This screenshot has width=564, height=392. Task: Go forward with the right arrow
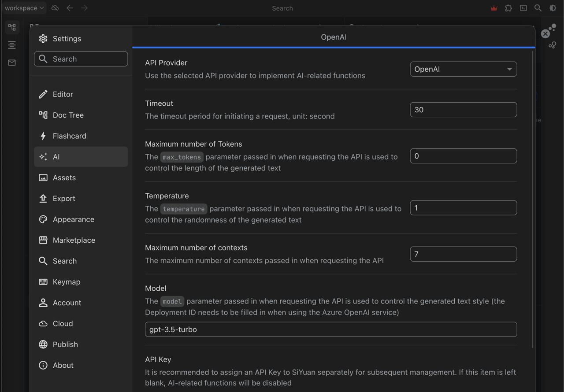(84, 8)
